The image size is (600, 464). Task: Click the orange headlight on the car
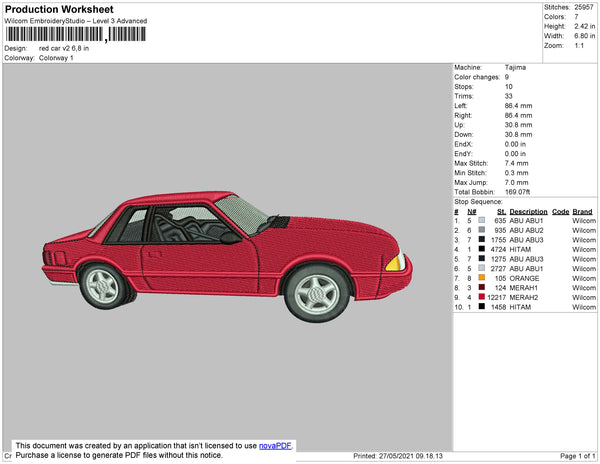tap(396, 263)
